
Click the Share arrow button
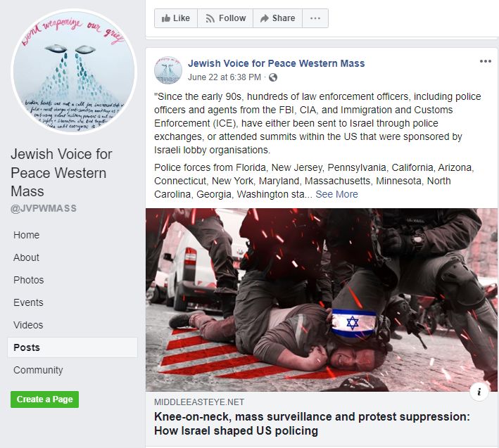coord(277,18)
